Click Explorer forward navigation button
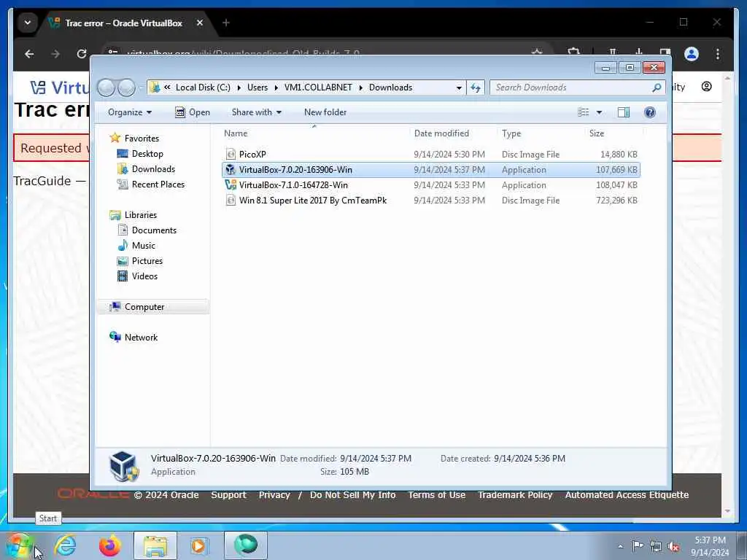 pos(127,87)
